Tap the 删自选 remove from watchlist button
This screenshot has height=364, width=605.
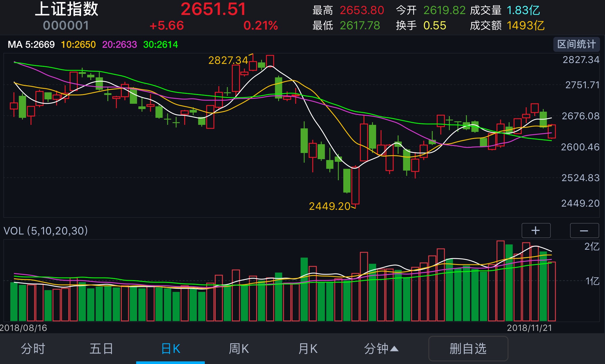pyautogui.click(x=468, y=349)
